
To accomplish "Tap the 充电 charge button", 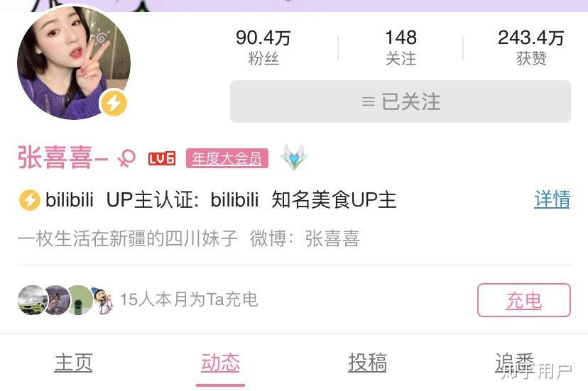I will pos(524,300).
